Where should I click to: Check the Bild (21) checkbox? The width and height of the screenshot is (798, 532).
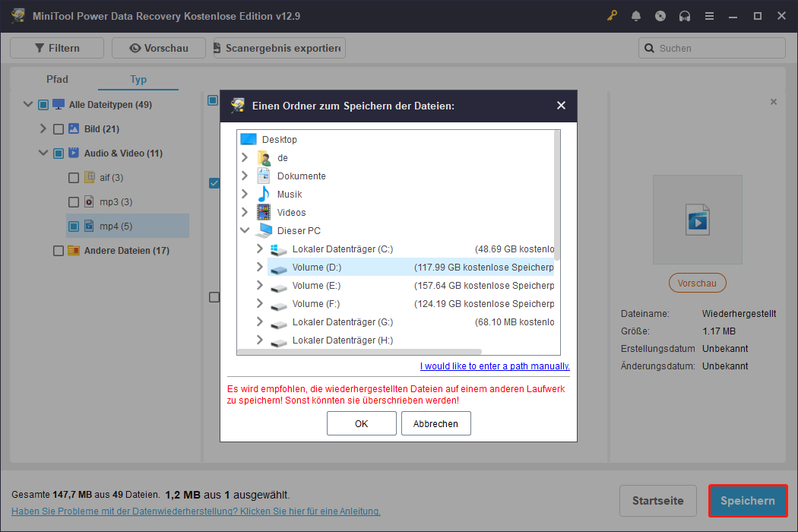click(59, 128)
